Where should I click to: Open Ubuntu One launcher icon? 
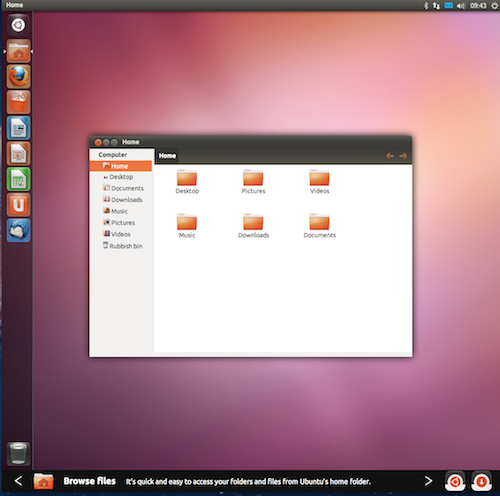tap(19, 205)
